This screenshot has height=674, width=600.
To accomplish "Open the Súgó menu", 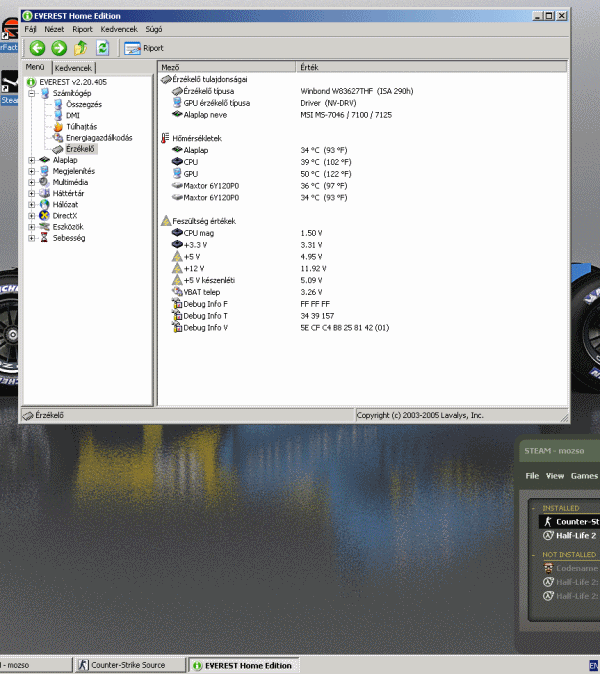I will click(x=153, y=29).
